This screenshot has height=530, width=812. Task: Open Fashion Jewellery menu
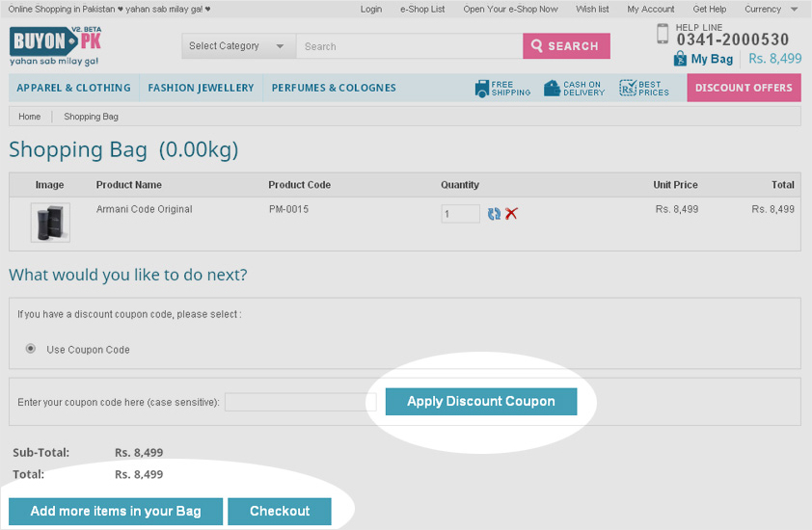click(x=201, y=88)
